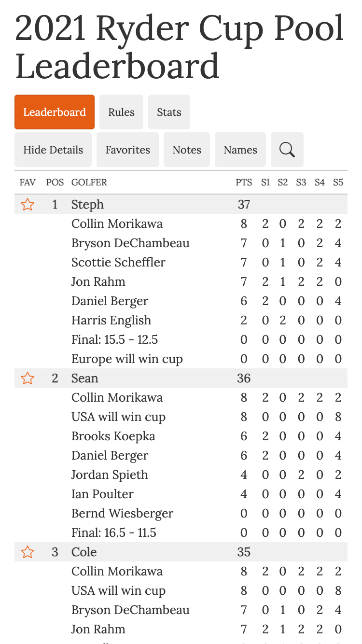Click the magnifying glass search icon
The height and width of the screenshot is (644, 362).
287,150
